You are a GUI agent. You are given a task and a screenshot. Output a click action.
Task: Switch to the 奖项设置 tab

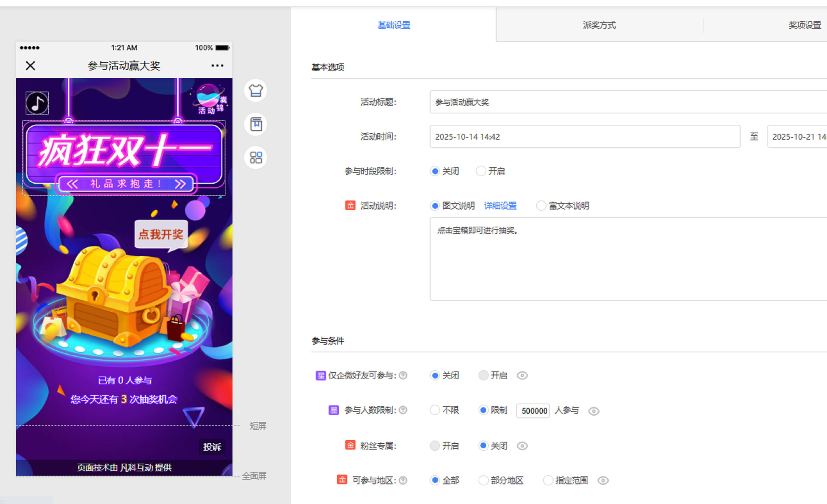pyautogui.click(x=804, y=25)
